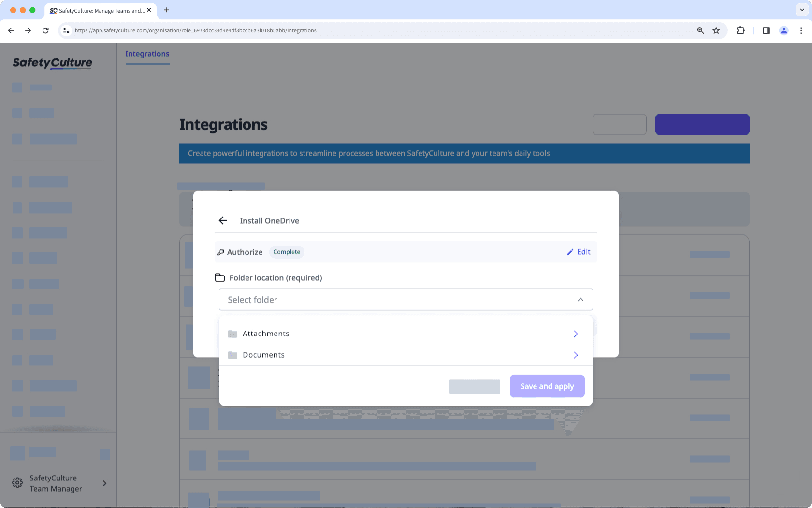Screen dimensions: 812x508
Task: Select the Integrations navigation tab
Action: coord(147,54)
